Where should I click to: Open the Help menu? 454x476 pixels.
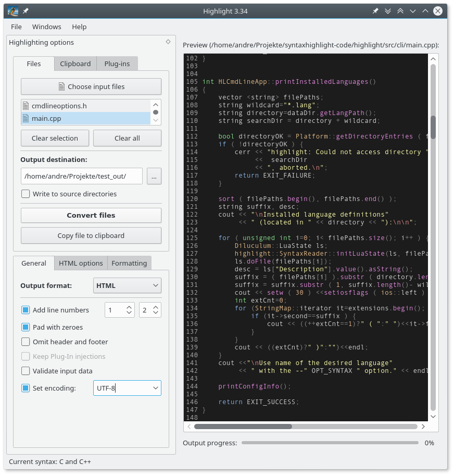point(79,27)
